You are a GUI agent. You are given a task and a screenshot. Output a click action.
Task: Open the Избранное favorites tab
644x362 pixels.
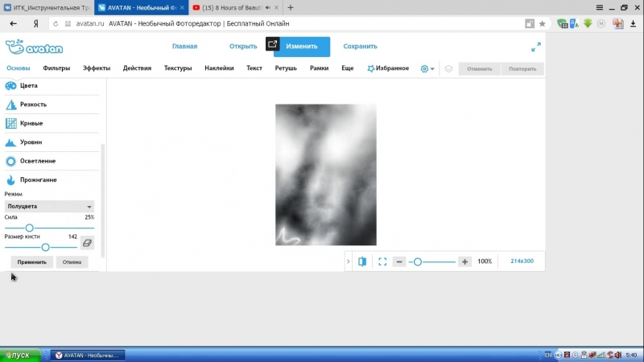pyautogui.click(x=388, y=68)
